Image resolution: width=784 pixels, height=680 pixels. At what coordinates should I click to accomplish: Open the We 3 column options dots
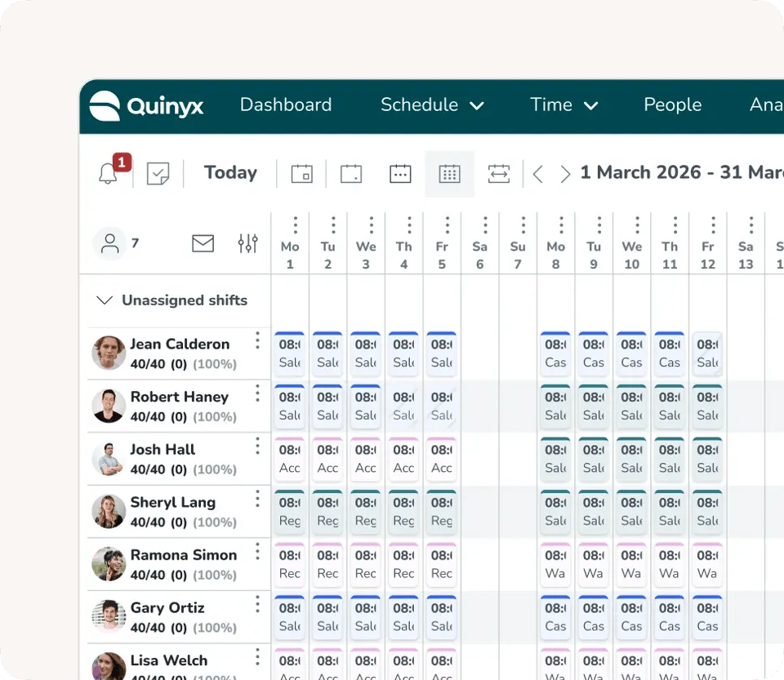372,225
